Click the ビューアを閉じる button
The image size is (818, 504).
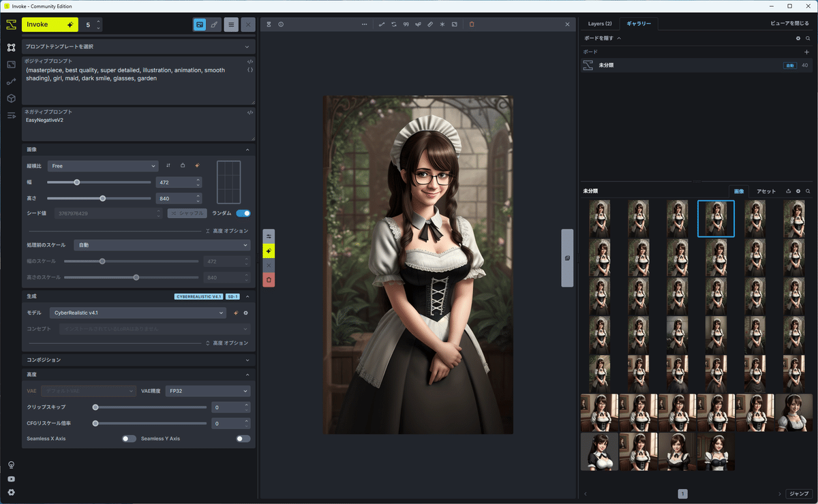(791, 24)
